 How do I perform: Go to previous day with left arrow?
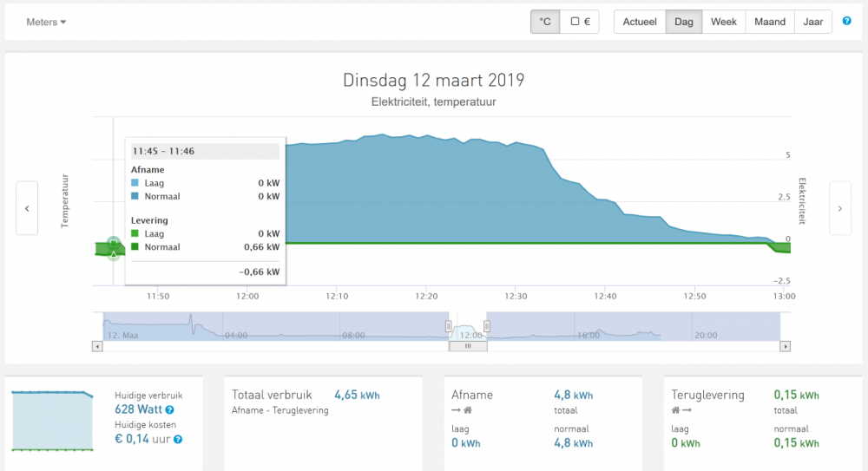pos(27,208)
